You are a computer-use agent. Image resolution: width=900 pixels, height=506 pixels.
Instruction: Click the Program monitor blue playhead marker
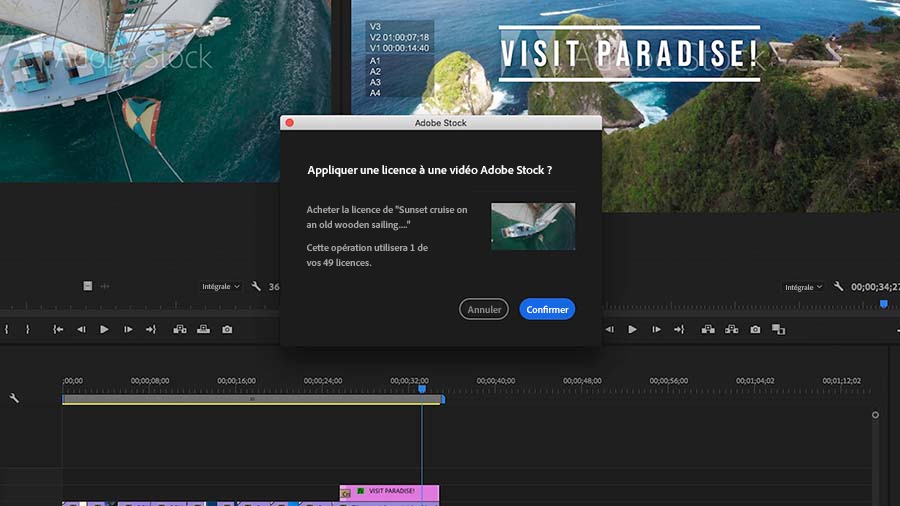884,303
